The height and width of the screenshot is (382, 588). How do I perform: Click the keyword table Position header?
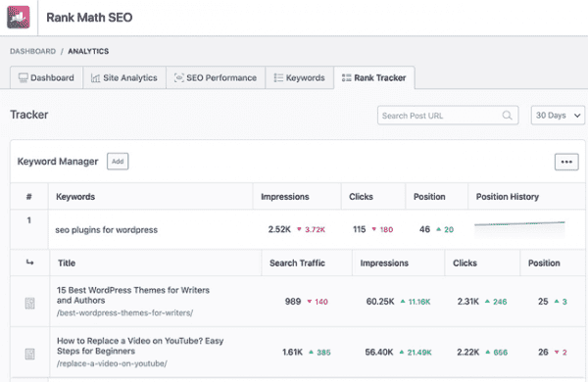pos(429,197)
